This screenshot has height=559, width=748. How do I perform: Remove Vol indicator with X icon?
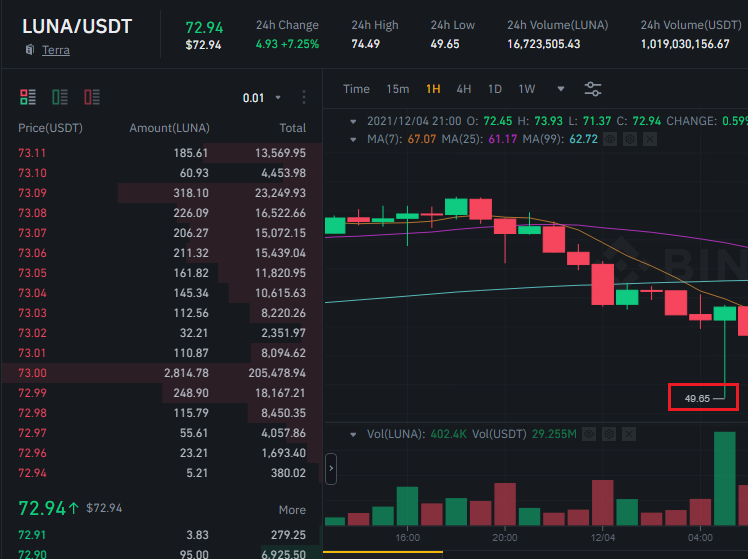pos(629,434)
